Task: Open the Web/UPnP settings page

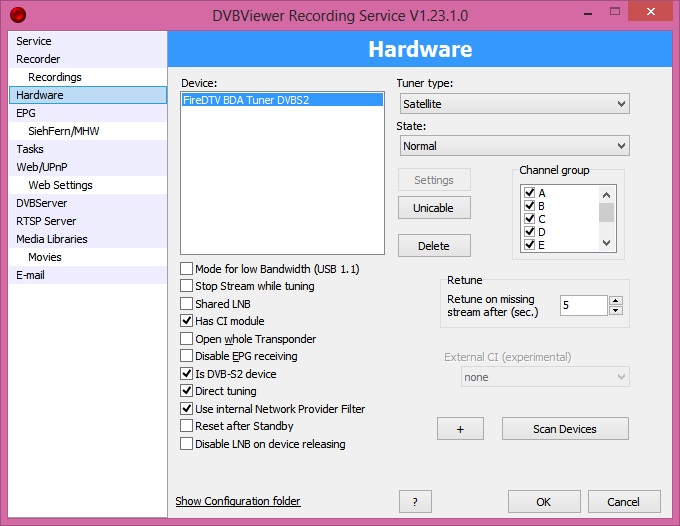Action: pos(88,167)
